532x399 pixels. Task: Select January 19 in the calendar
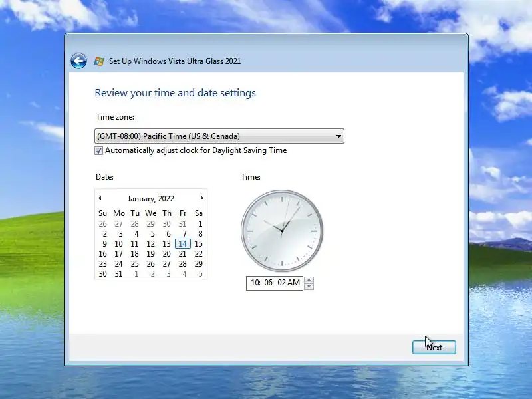point(151,254)
